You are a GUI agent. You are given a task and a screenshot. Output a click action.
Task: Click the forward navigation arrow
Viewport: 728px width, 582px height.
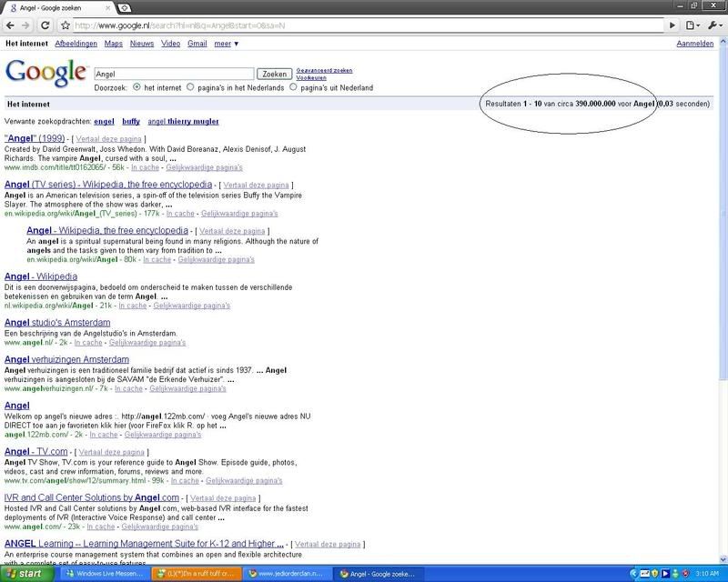click(x=26, y=25)
